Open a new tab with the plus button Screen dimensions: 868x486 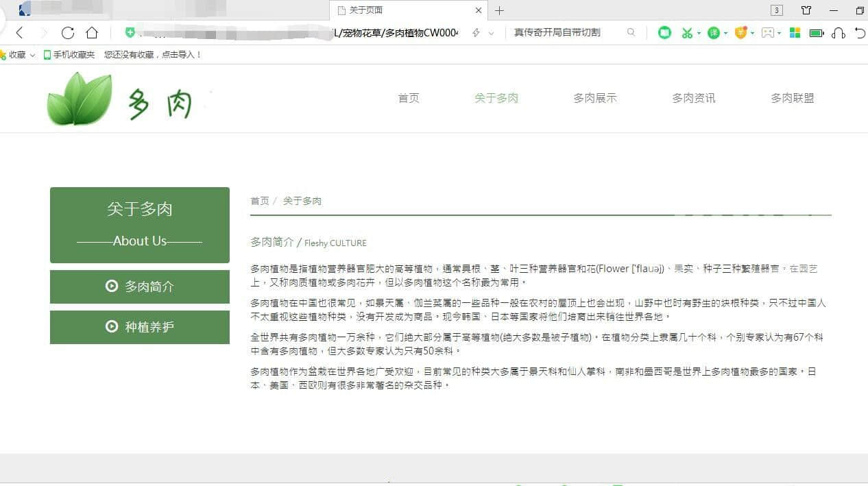tap(499, 10)
